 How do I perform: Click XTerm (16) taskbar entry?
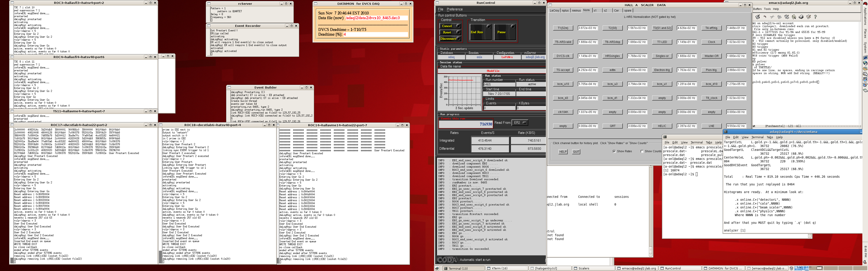[x=507, y=269]
